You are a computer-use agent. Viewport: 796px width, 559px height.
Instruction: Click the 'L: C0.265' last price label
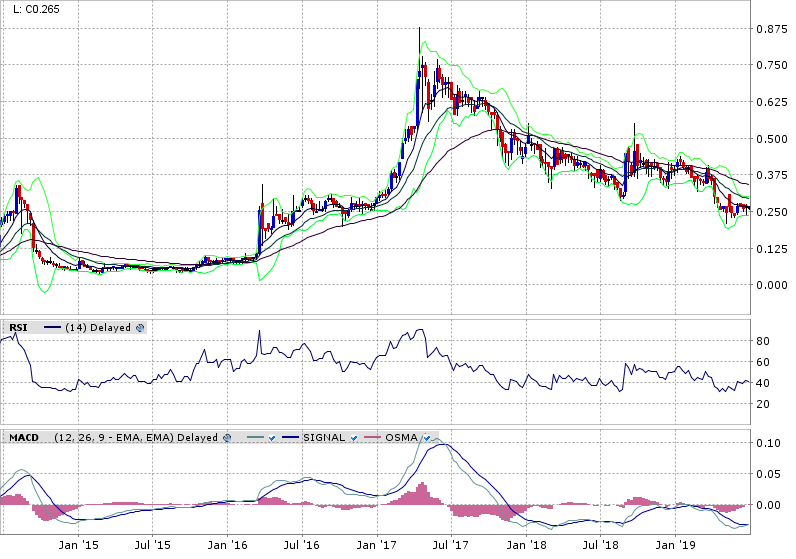[x=36, y=9]
